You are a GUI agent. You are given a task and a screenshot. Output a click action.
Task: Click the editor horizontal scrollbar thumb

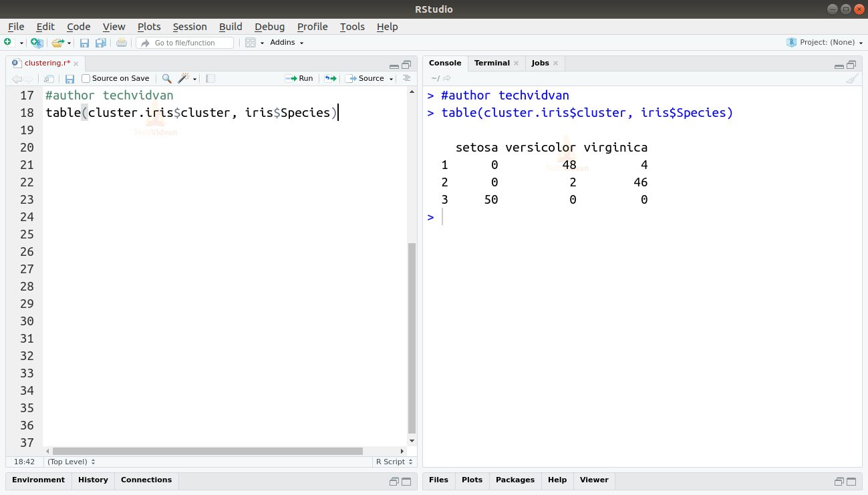click(207, 451)
